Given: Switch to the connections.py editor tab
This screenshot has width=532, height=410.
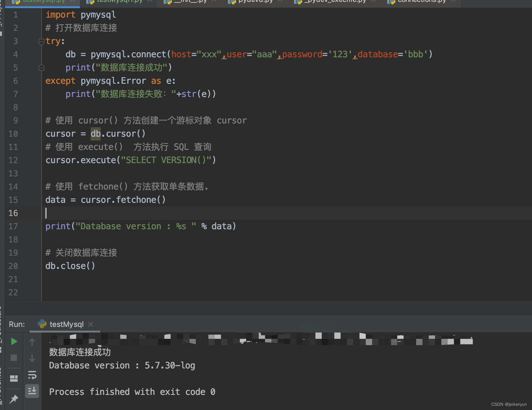Looking at the screenshot, I should coord(422,2).
